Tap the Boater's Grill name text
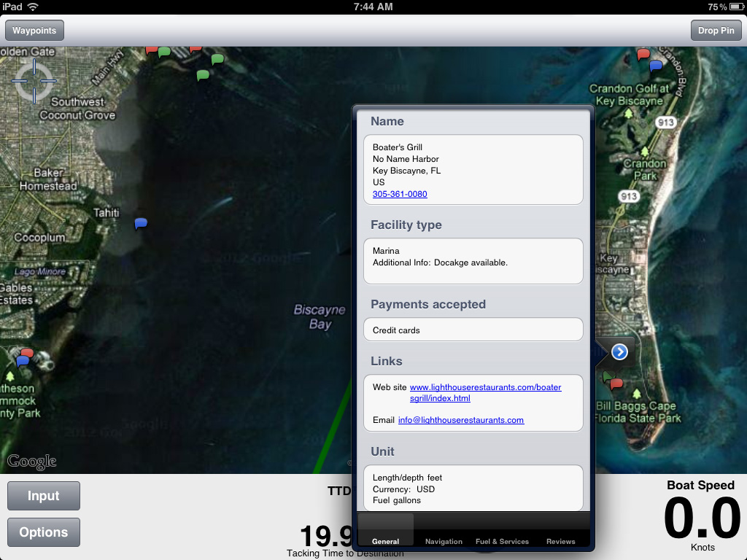 point(398,147)
